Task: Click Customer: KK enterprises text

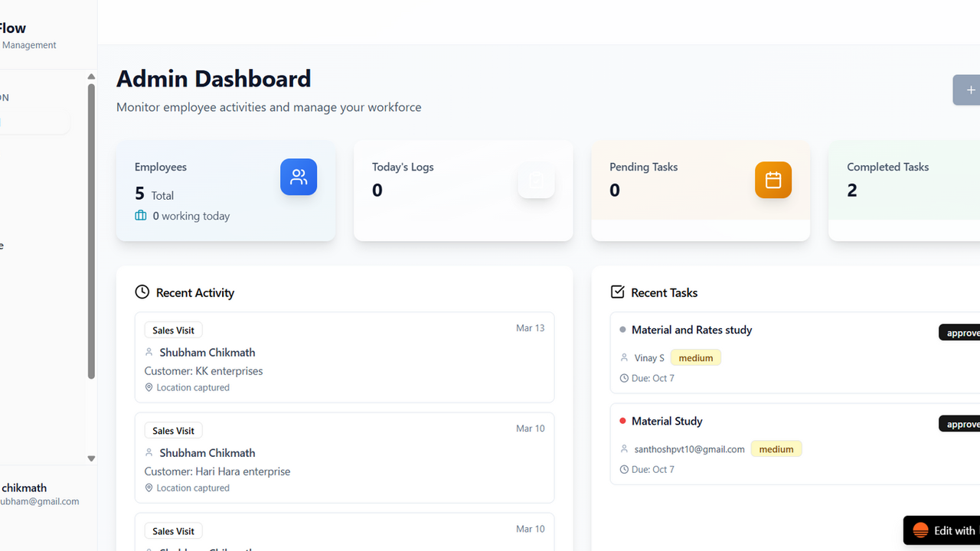Action: coord(204,371)
